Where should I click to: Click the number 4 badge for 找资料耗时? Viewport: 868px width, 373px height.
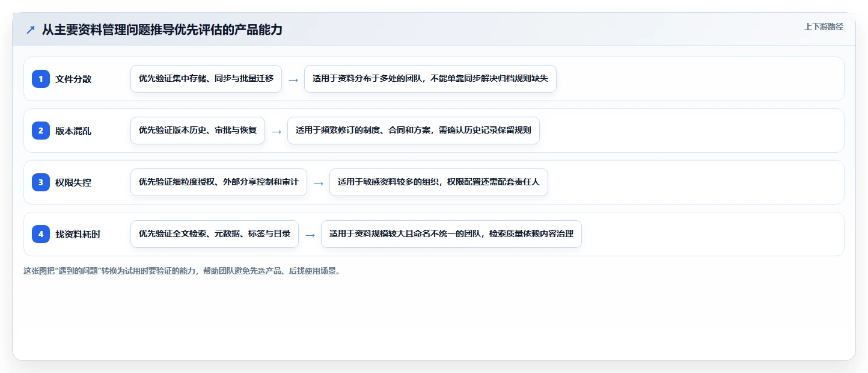click(x=41, y=234)
